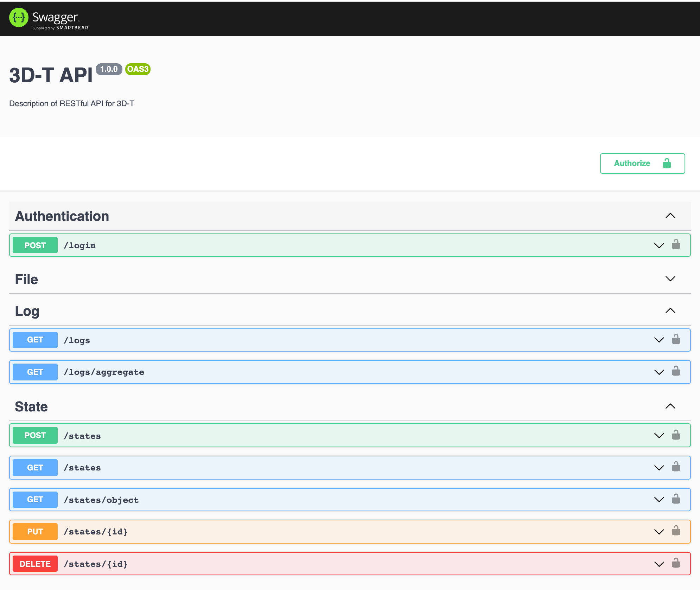Click the PUT /states/{id} path text
The width and height of the screenshot is (700, 590).
pyautogui.click(x=96, y=532)
